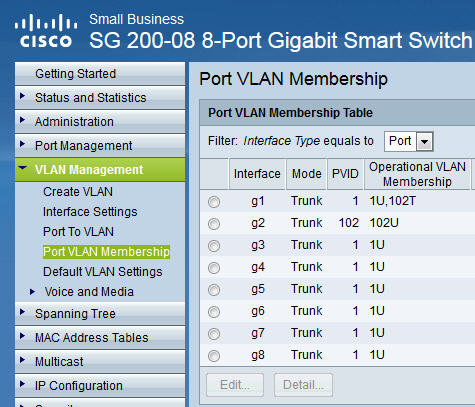Choose the g5 row radio button
Image resolution: width=475 pixels, height=407 pixels.
point(214,290)
